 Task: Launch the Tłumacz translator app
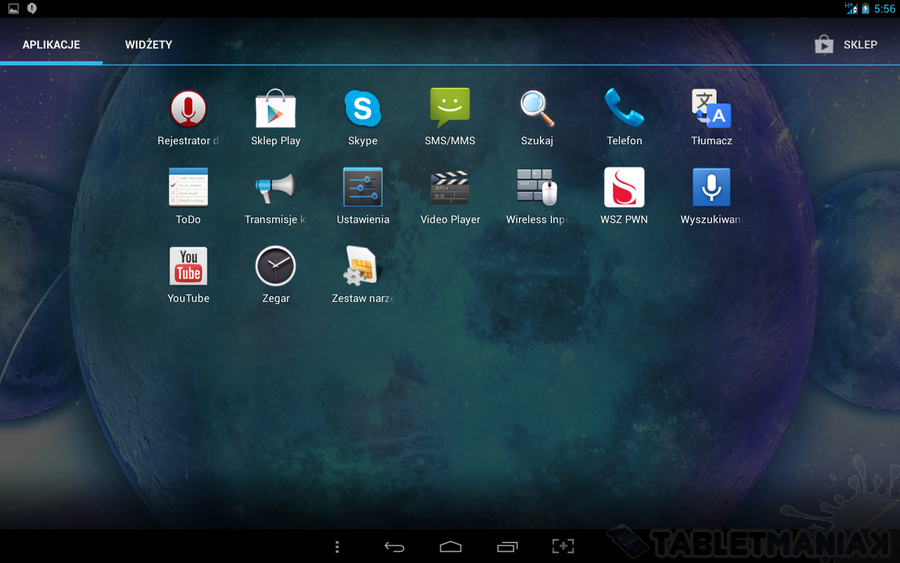pyautogui.click(x=711, y=117)
